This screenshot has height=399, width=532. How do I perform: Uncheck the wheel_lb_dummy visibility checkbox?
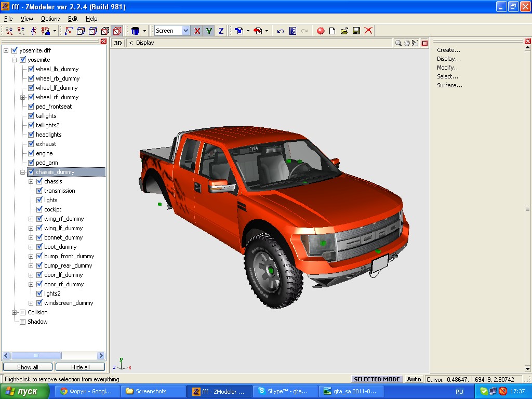pos(31,69)
